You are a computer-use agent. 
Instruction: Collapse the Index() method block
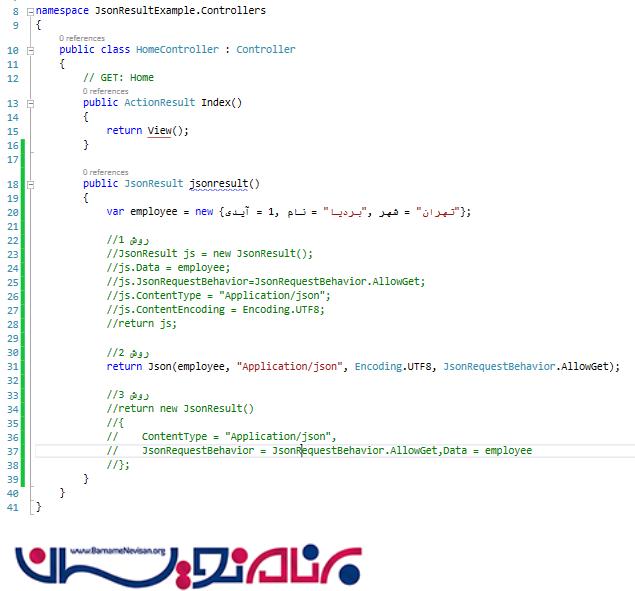tap(30, 104)
